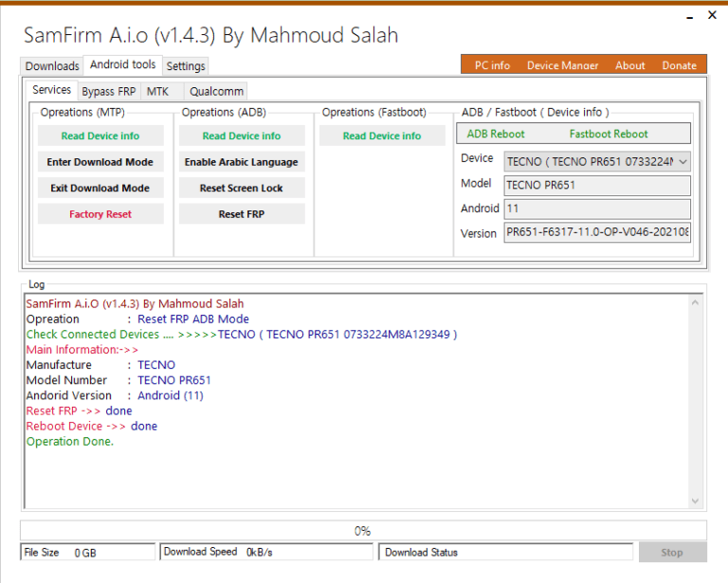Open the Services sub-tab

[x=51, y=90]
